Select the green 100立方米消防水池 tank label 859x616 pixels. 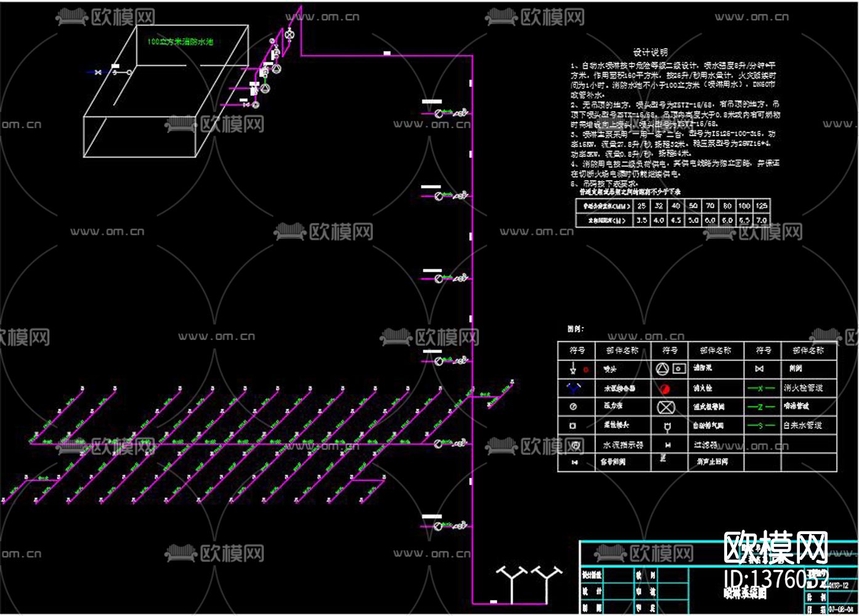pyautogui.click(x=180, y=42)
